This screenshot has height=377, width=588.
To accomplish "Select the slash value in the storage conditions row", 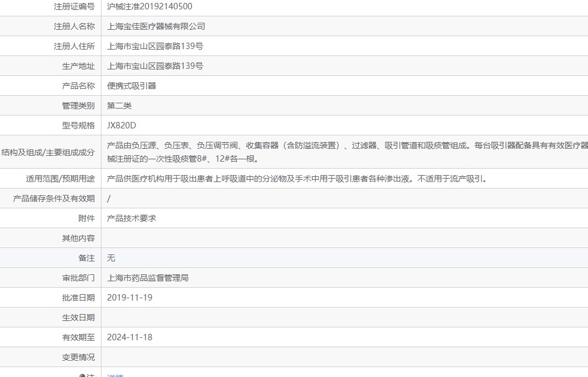I will (108, 198).
